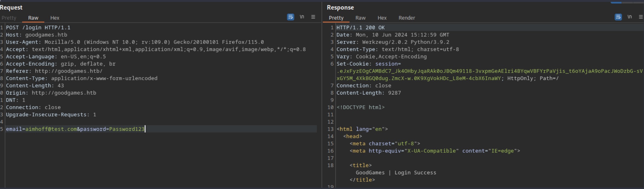The image size is (644, 189).
Task: Click the Content-Length: 43 request header
Action: [35, 86]
